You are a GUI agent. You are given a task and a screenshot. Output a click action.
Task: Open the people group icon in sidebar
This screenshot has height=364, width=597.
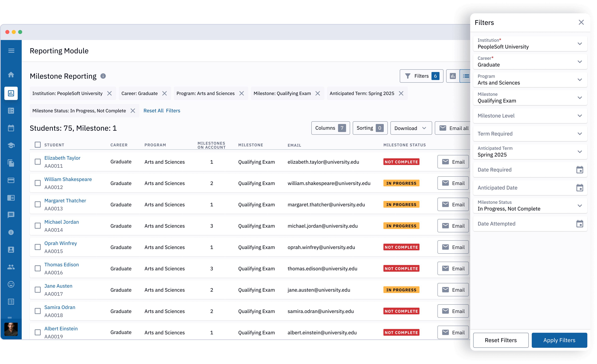tap(11, 267)
